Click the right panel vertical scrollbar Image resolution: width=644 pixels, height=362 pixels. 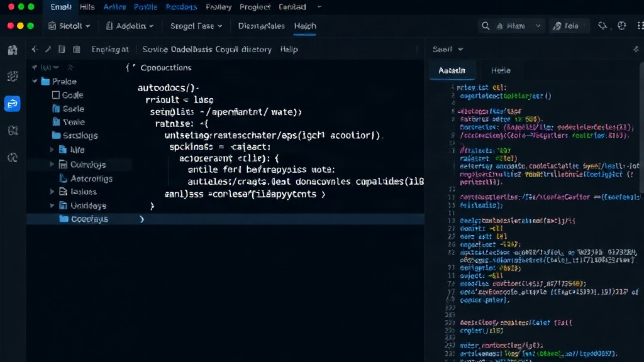click(x=641, y=127)
